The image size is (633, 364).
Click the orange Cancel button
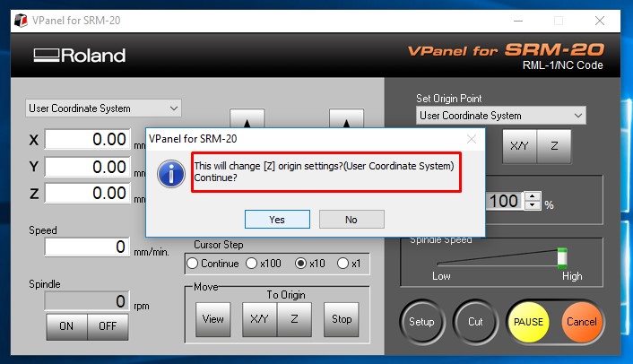pos(581,322)
